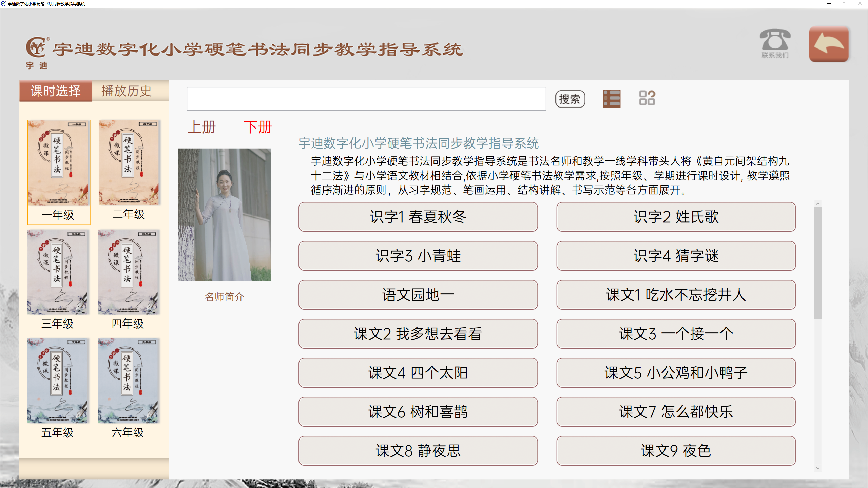The height and width of the screenshot is (488, 868).
Task: Select the 课时选择 tab
Action: tap(56, 91)
